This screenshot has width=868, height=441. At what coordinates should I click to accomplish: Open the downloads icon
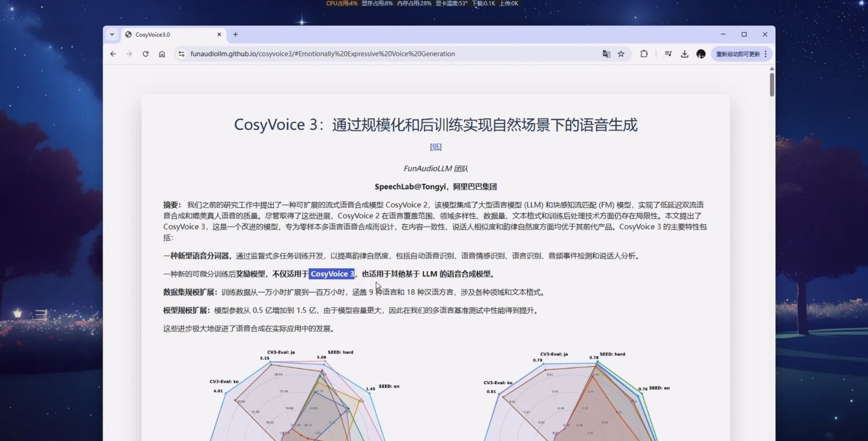[685, 54]
